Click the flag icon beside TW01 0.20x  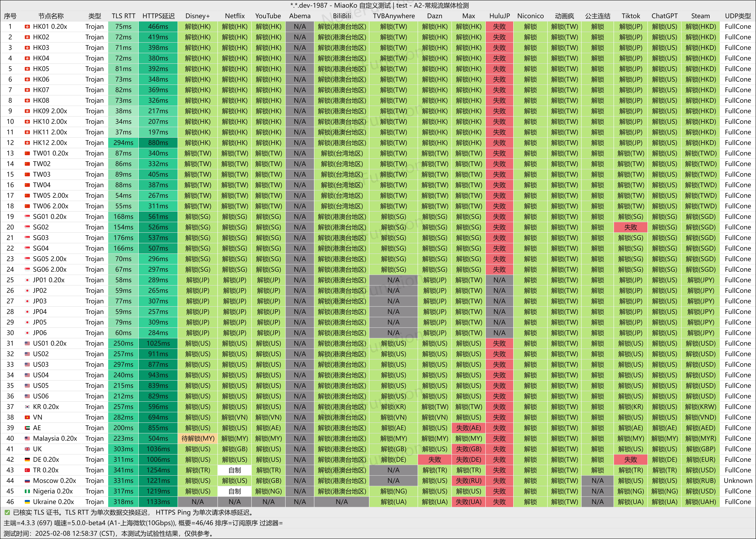pyautogui.click(x=27, y=153)
